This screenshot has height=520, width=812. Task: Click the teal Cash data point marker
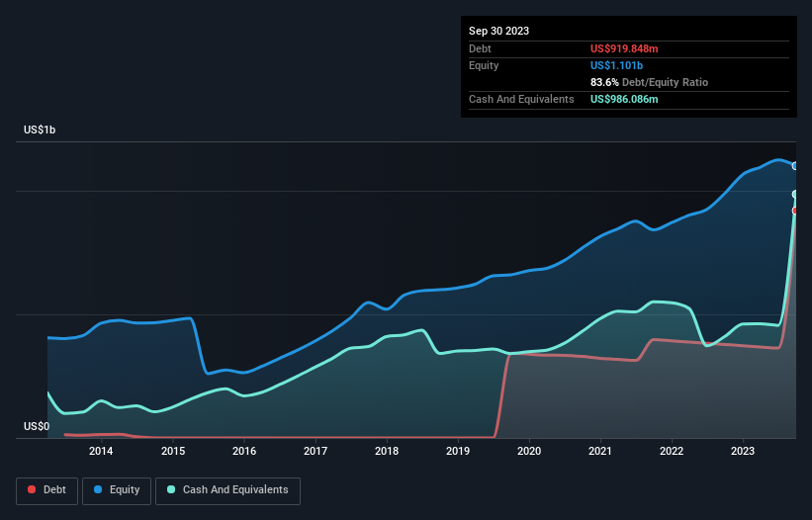coord(795,194)
